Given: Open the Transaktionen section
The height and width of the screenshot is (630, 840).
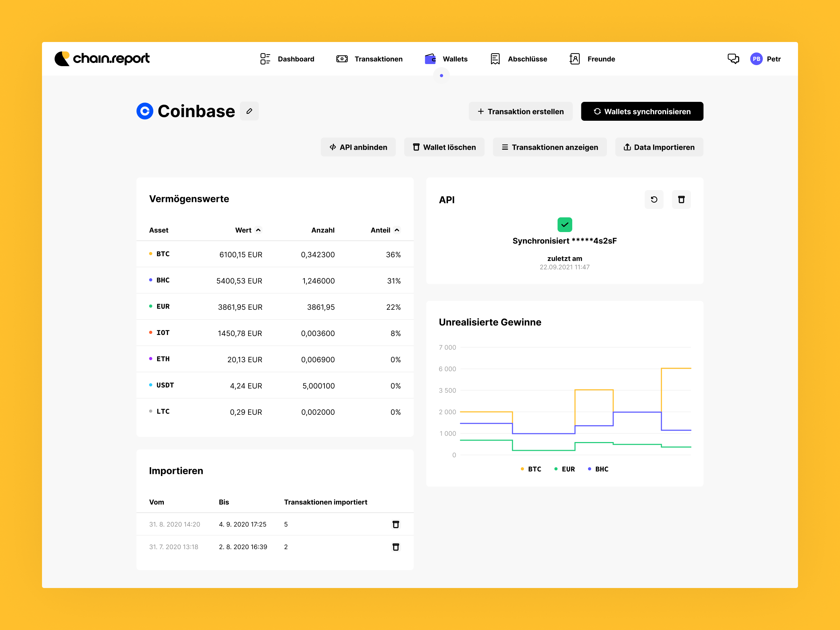Looking at the screenshot, I should pos(368,58).
